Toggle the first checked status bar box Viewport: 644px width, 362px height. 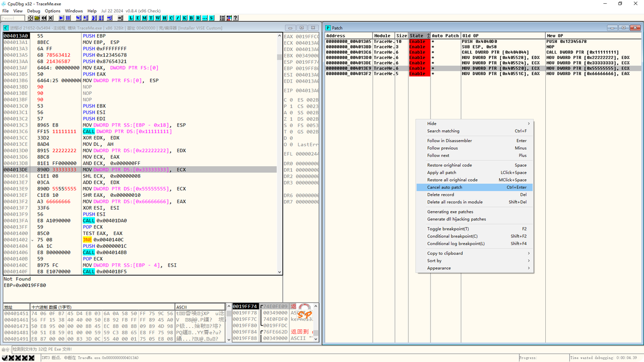(x=4, y=357)
